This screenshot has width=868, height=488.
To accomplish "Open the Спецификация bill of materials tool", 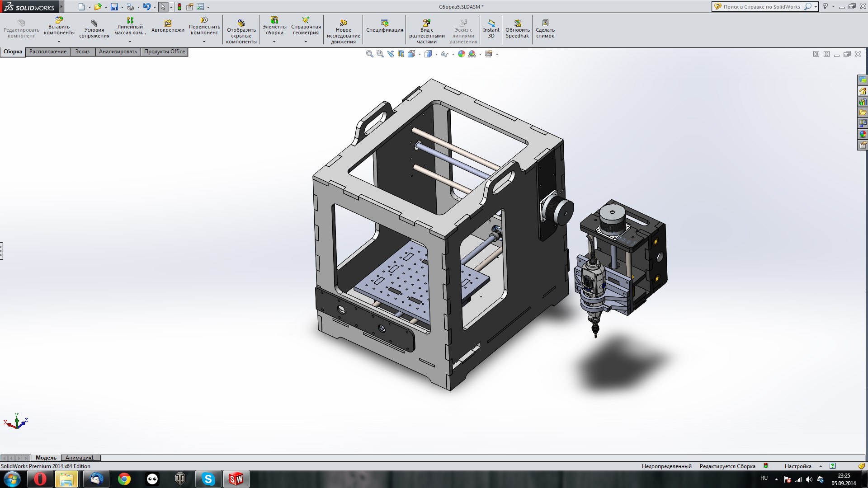I will (384, 26).
